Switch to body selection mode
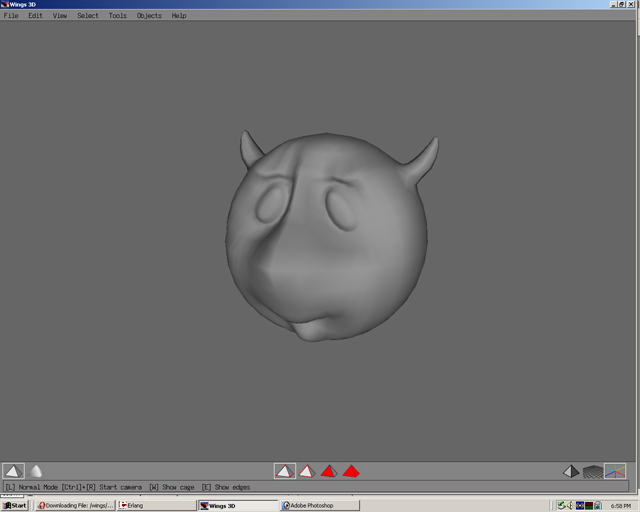 click(351, 472)
